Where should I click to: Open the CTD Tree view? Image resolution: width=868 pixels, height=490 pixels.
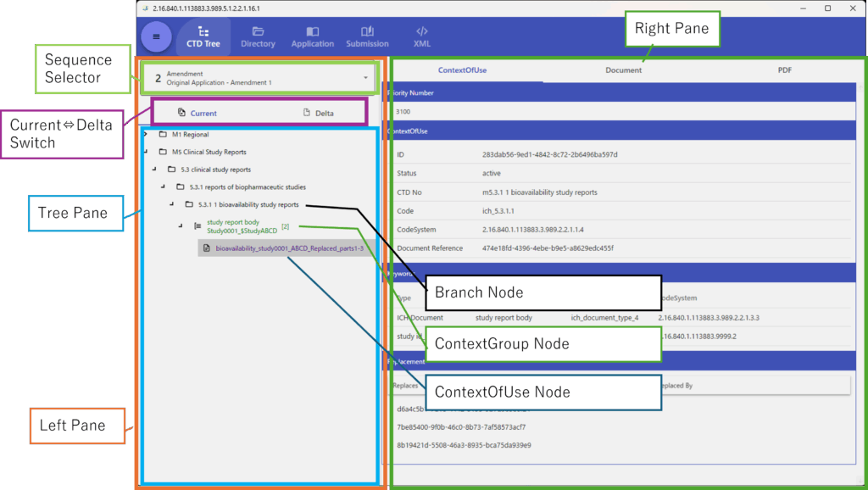[203, 36]
